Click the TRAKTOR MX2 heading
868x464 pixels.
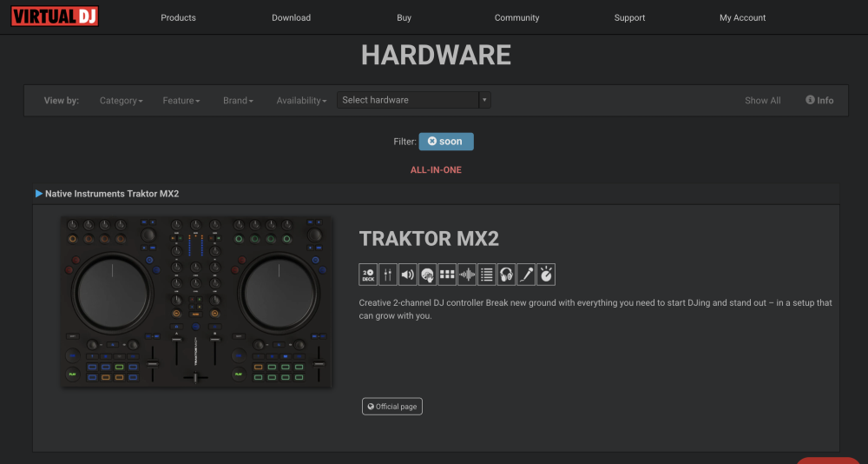pos(429,238)
